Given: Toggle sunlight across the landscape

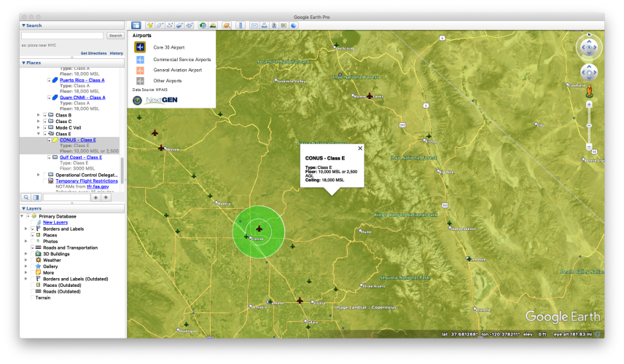Looking at the screenshot, I should point(213,25).
